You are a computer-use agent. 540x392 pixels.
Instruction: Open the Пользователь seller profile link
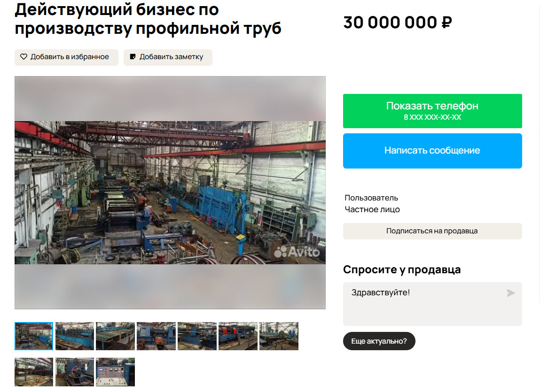371,198
